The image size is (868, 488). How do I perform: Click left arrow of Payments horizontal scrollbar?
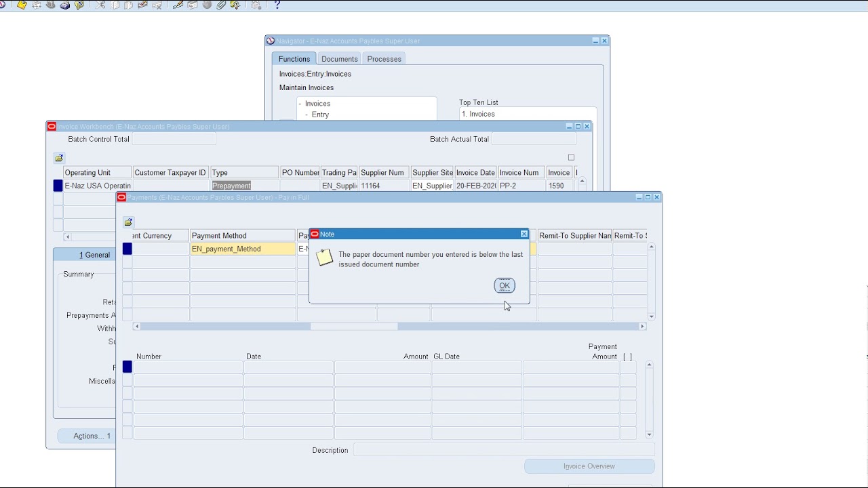coord(137,327)
